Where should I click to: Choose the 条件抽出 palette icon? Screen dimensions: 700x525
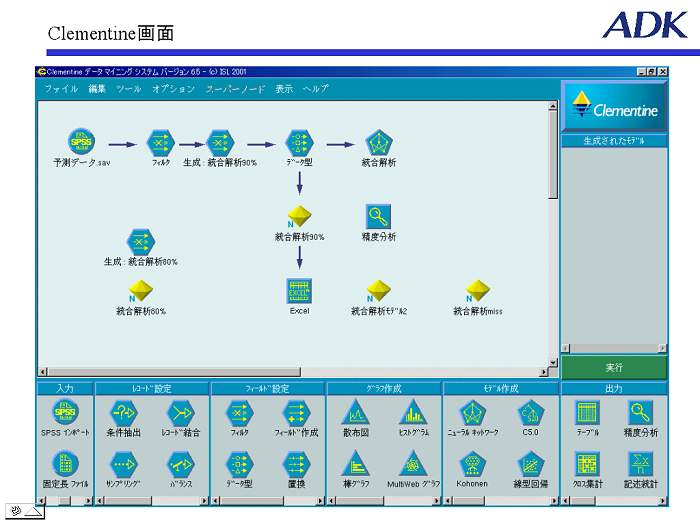pos(124,413)
